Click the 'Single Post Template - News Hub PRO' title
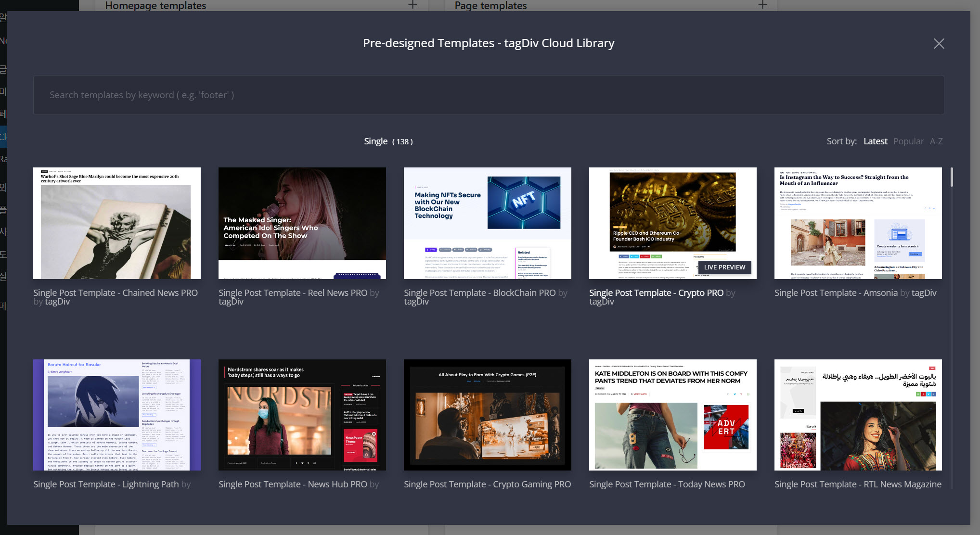Screen dimensions: 980x535 click(293, 484)
